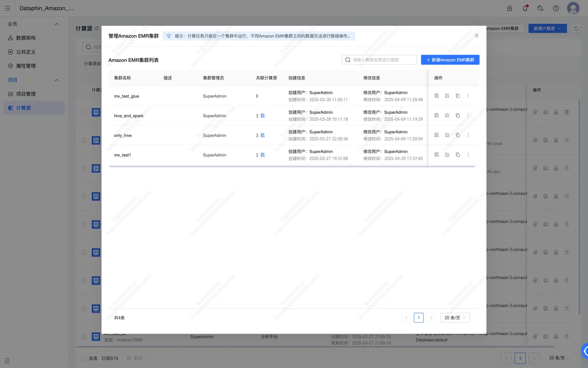Click the 关联计算源 column header
Viewport: 588px width, 368px height.
266,78
